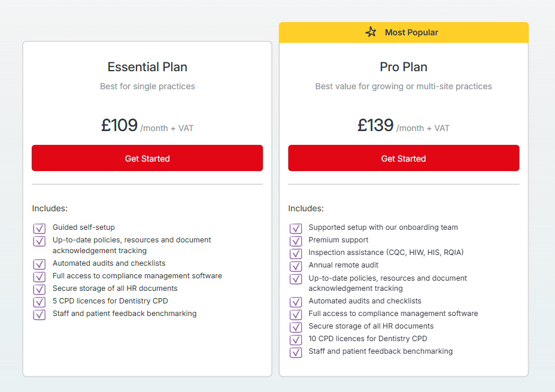Click Essential plan's Staff and patient feedback checkmark

[x=40, y=315]
